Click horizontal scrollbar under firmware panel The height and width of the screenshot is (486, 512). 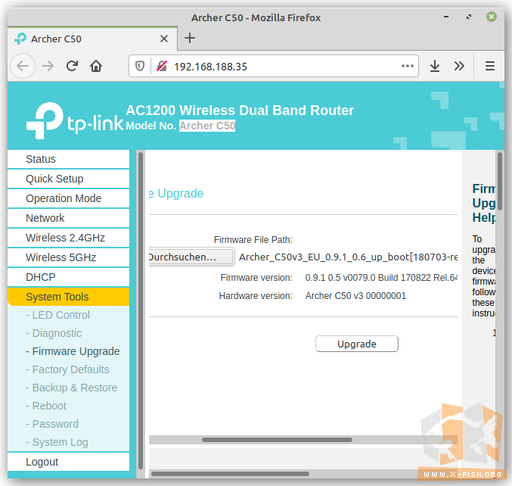[277, 440]
